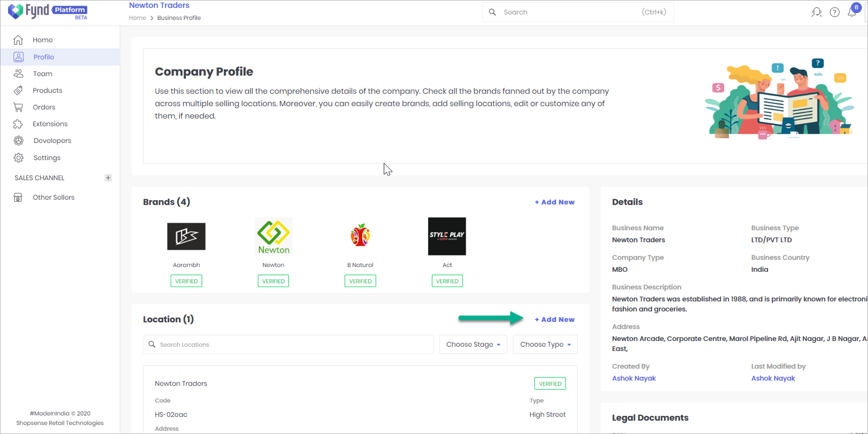This screenshot has width=868, height=434.
Task: Click the LTD/PVT LTD business type value
Action: click(x=771, y=240)
